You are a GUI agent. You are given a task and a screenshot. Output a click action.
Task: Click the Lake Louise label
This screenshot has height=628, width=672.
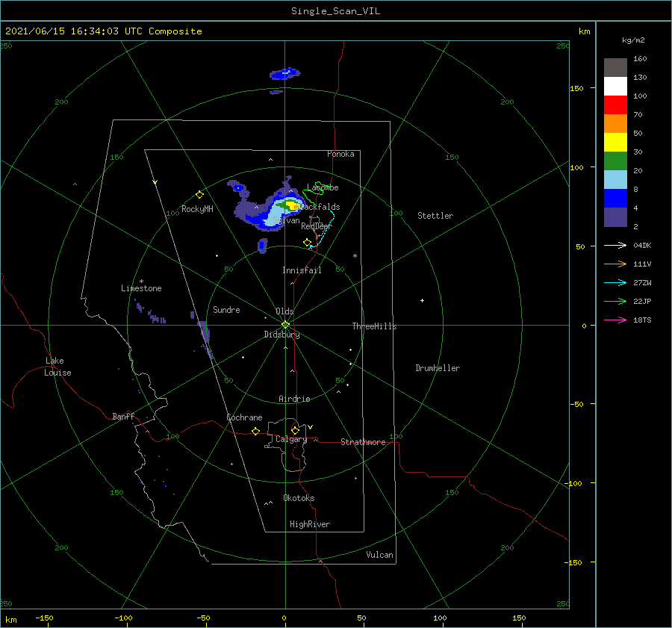pyautogui.click(x=57, y=367)
